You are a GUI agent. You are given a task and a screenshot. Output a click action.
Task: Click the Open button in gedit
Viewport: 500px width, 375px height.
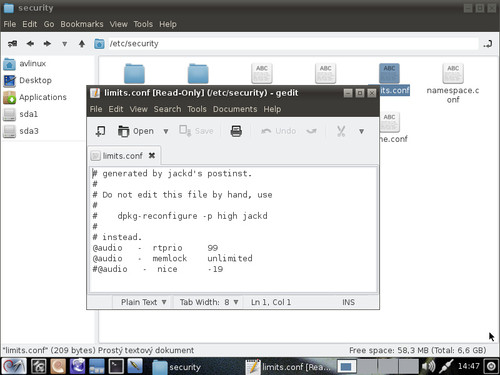tap(136, 131)
